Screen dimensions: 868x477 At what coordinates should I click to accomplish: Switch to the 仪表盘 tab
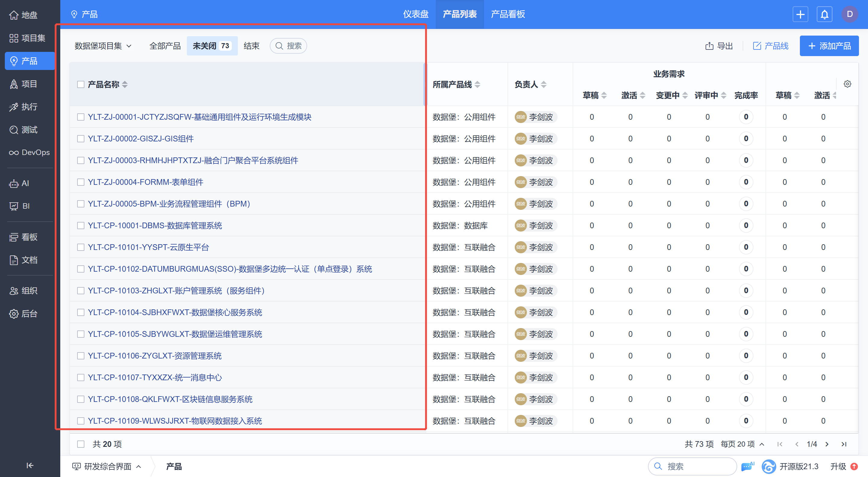click(416, 14)
